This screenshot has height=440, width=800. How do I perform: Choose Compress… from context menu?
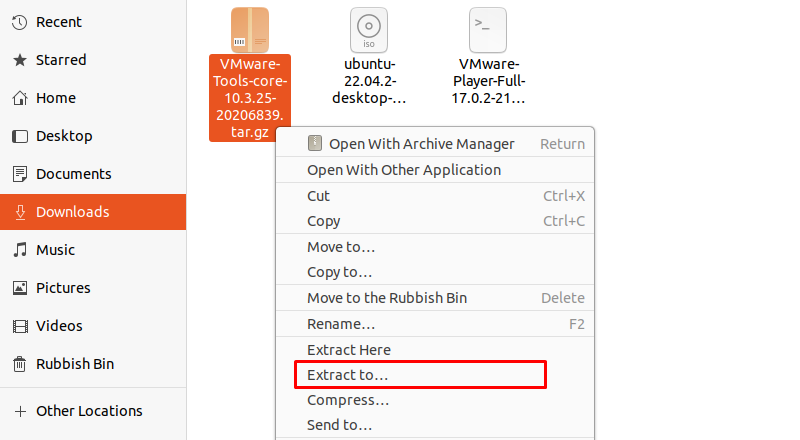click(x=435, y=400)
